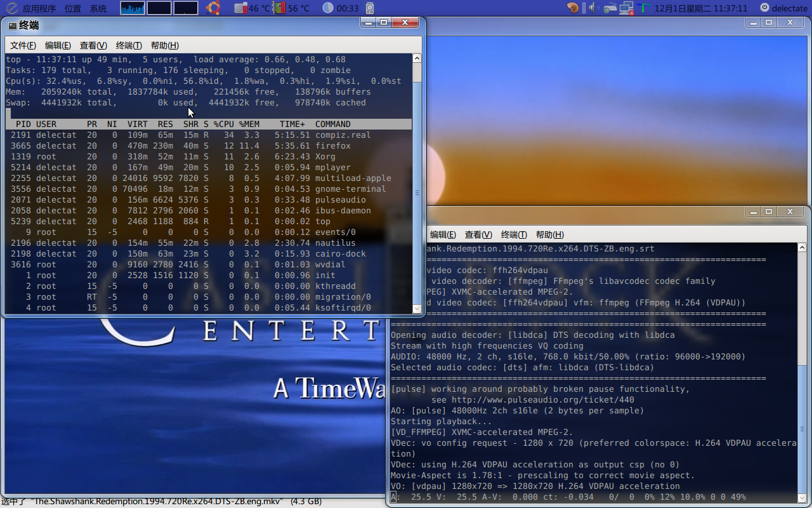812x508 pixels.
Task: Maximize the top 终端 terminal window
Action: [384, 22]
